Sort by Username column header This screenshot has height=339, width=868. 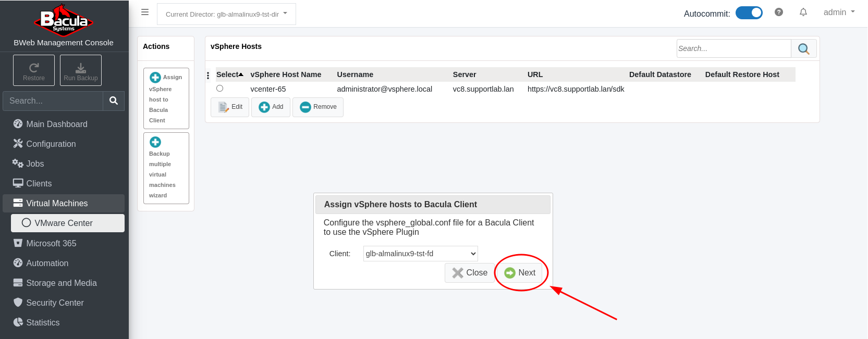pos(355,74)
